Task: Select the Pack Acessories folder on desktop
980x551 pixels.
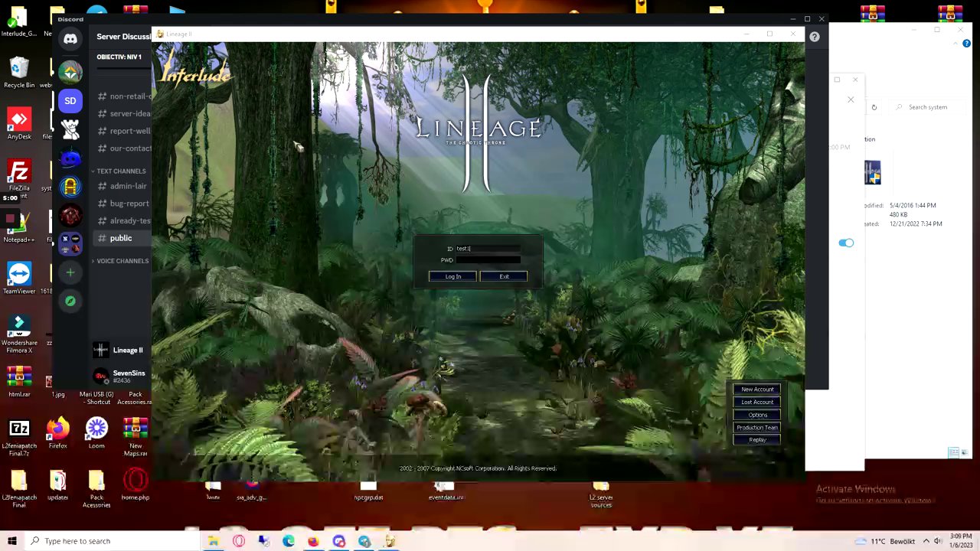Action: 96,489
